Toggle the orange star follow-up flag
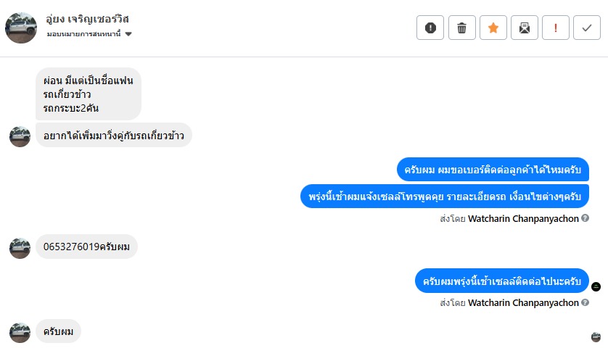 click(493, 28)
